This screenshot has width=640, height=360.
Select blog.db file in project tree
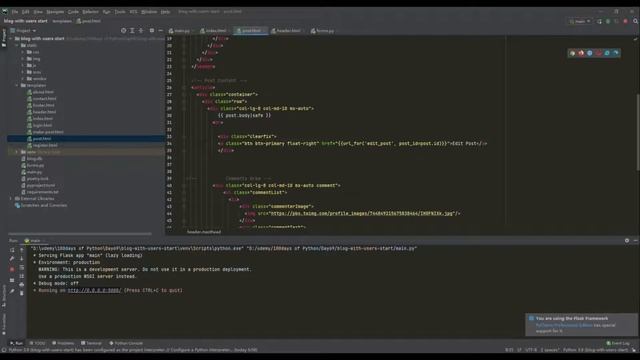[x=32, y=158]
